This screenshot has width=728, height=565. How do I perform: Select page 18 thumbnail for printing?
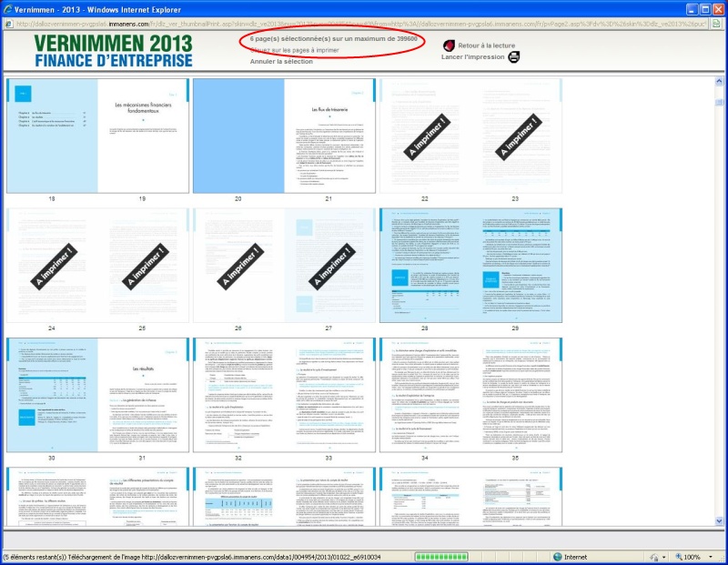click(x=52, y=136)
